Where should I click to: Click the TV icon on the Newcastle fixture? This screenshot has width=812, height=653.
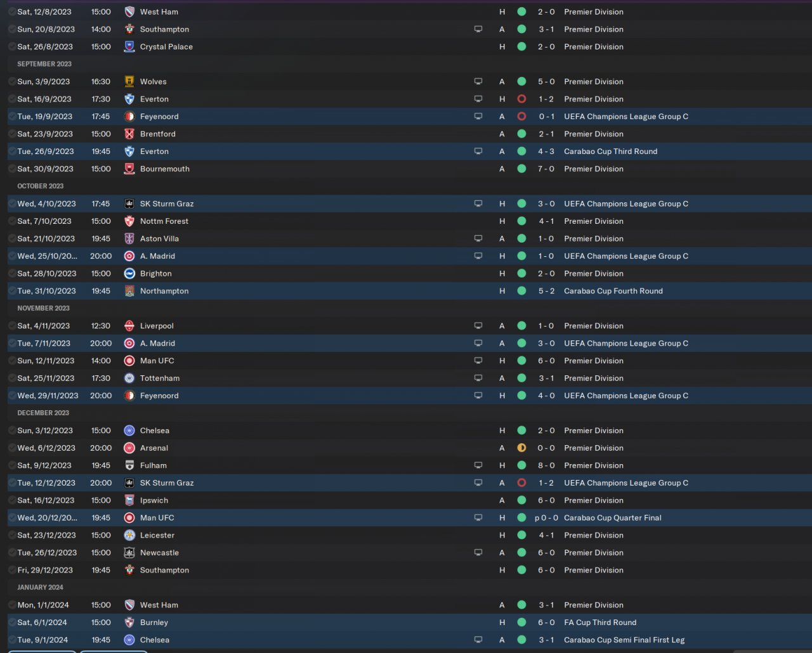(478, 553)
